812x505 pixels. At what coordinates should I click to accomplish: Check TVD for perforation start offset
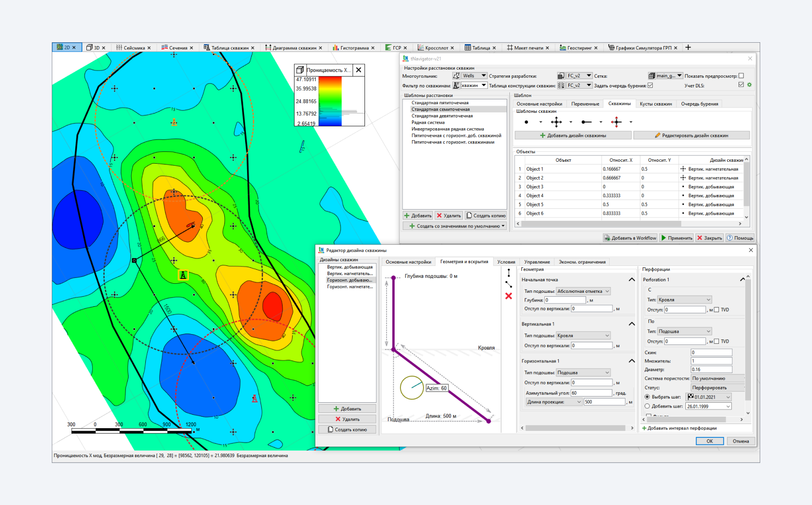(x=717, y=310)
